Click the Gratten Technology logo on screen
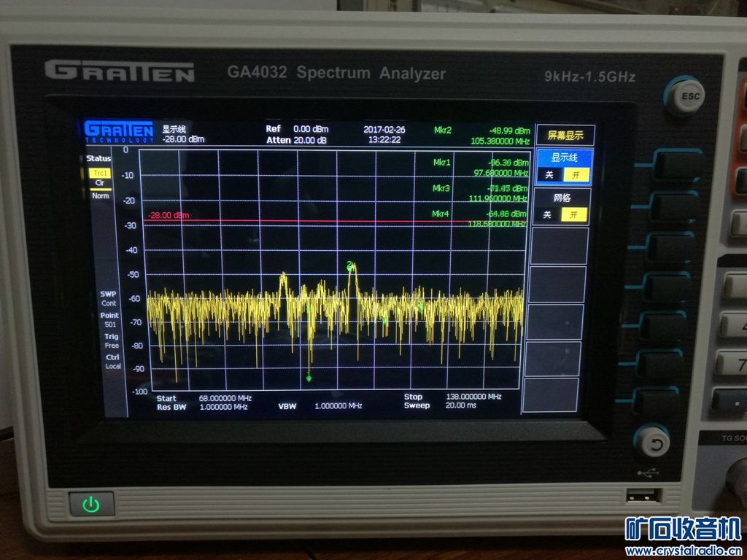Viewport: 747px width, 560px height. (119, 132)
